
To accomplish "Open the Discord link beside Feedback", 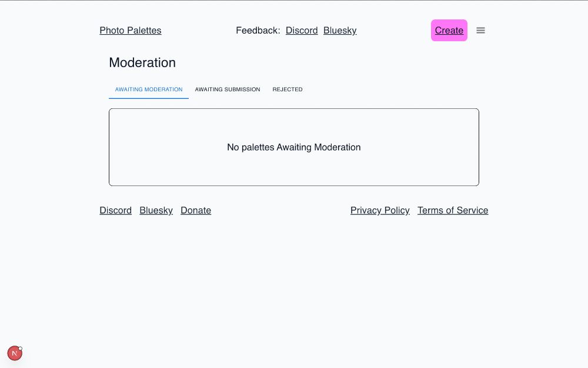I will (302, 31).
